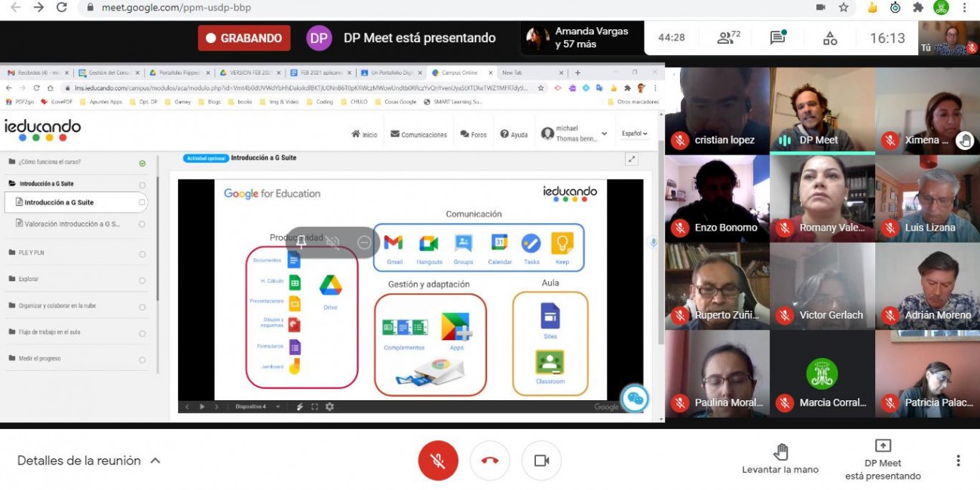Open Chrome extensions puzzle icon

(917, 8)
